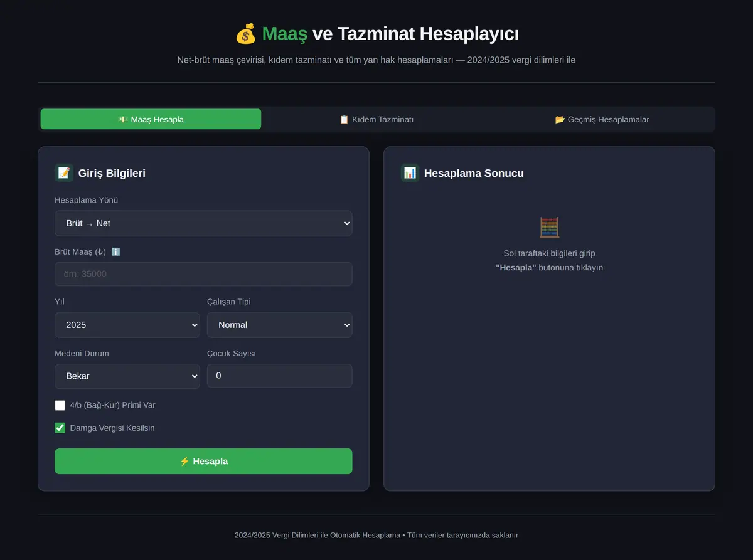
Task: Switch to the Kıdem Tazminatı tab
Action: [376, 119]
